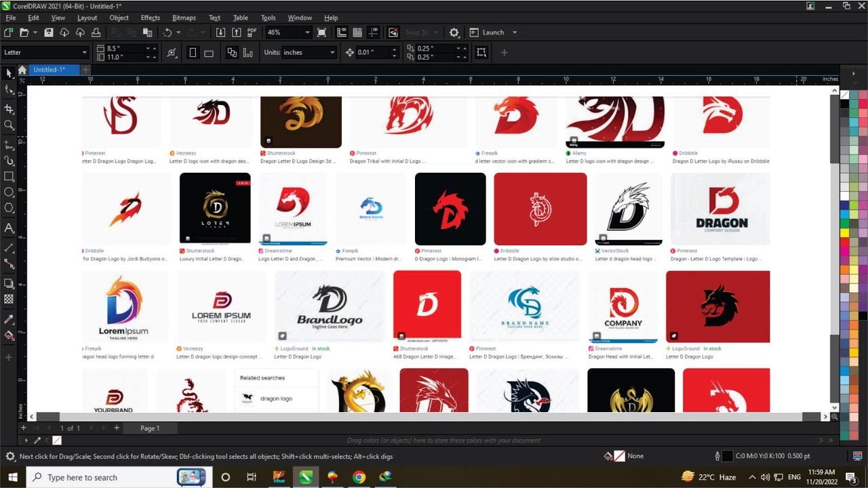Open the File menu
Viewport: 868px width, 488px height.
11,18
